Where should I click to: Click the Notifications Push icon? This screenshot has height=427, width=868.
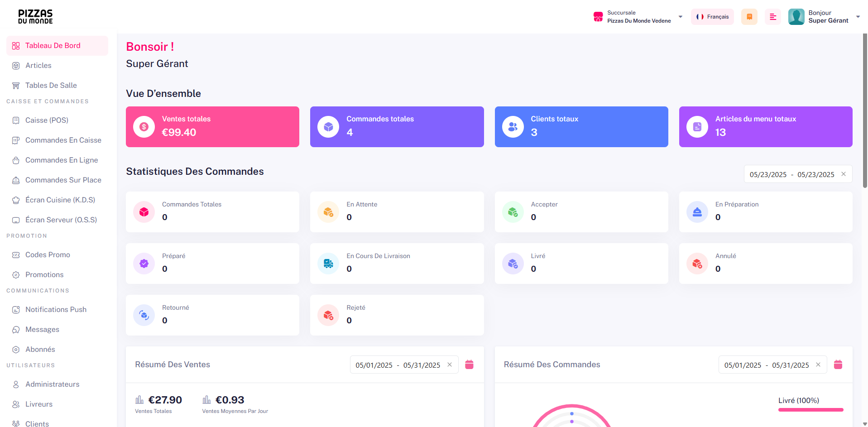coord(16,310)
